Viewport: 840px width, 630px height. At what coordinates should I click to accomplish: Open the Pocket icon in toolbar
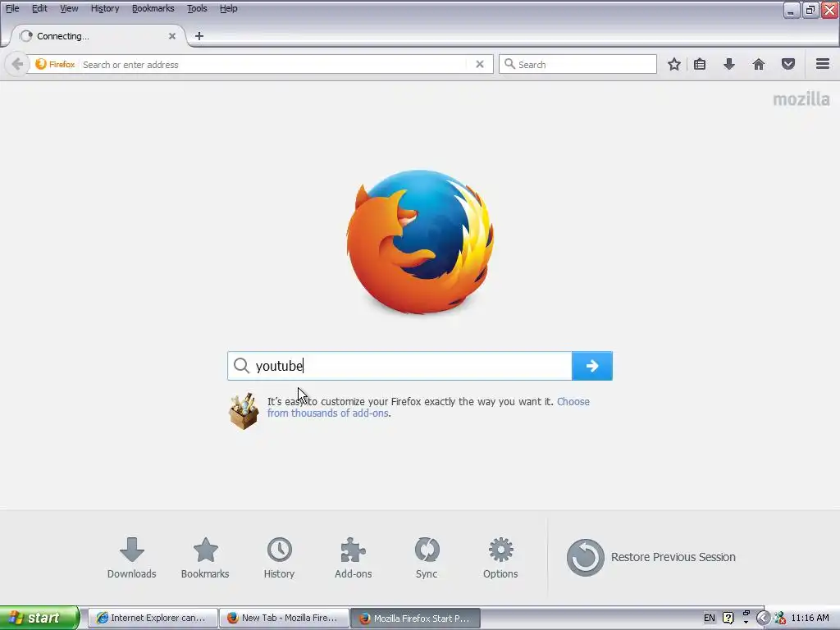(787, 64)
